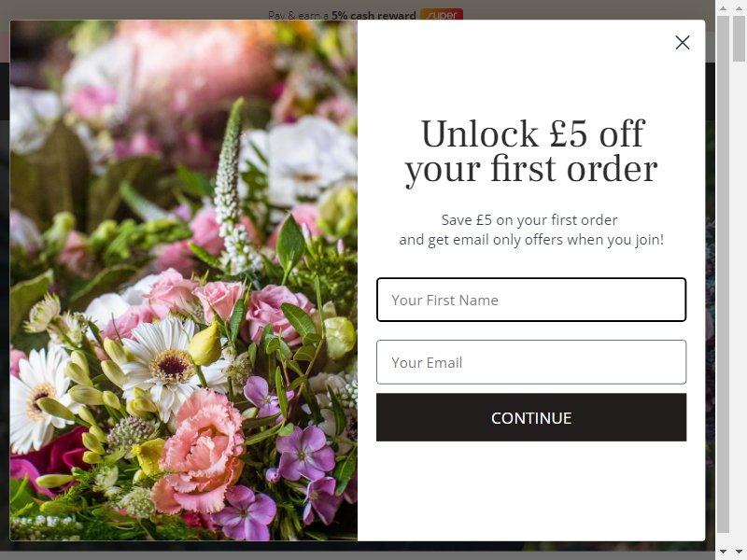747x560 pixels.
Task: Click the Your First Name field
Action: click(x=531, y=300)
